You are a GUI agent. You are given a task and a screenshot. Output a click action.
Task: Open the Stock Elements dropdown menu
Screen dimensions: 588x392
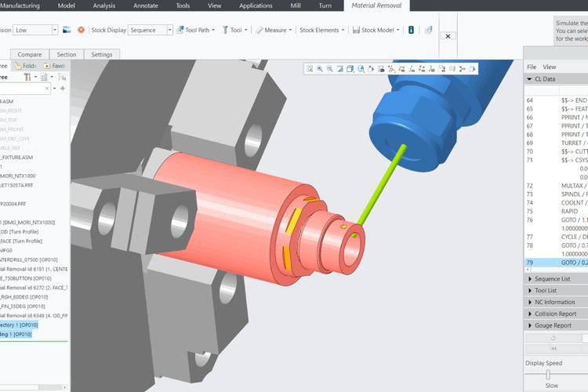[321, 30]
